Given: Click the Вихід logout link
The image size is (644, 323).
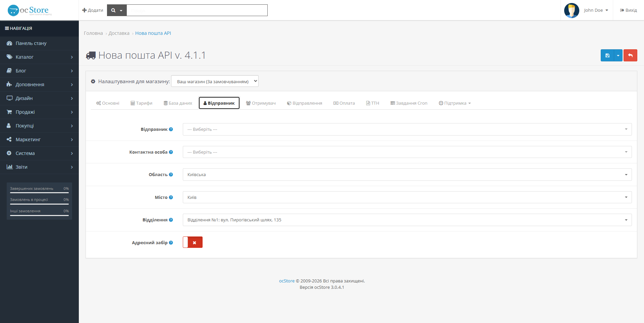Looking at the screenshot, I should [x=628, y=10].
